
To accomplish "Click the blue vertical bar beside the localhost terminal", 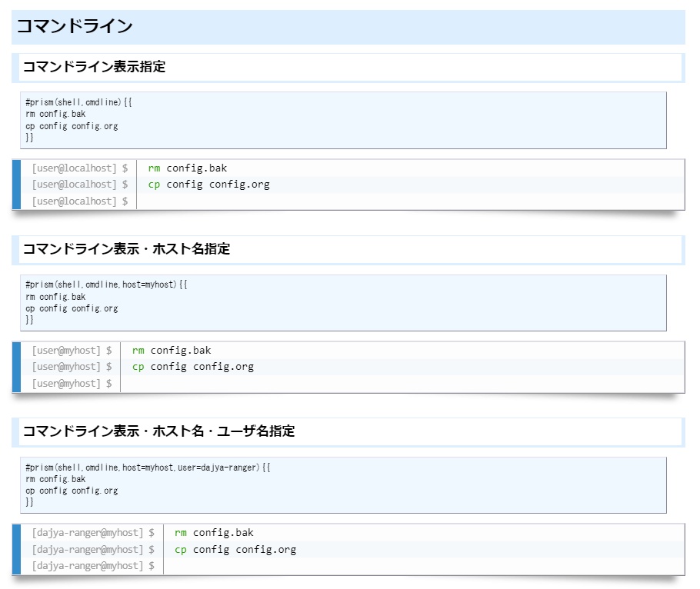I will pos(17,185).
